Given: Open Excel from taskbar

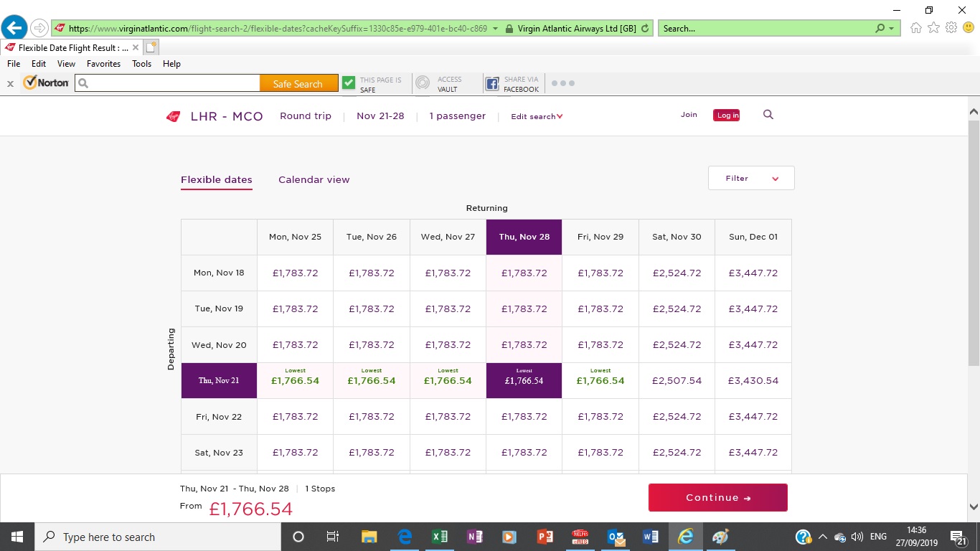Looking at the screenshot, I should 439,537.
